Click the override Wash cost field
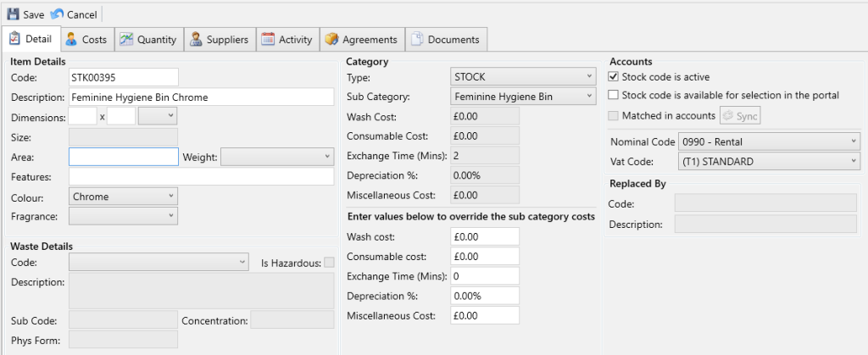868x355 pixels. pos(485,236)
